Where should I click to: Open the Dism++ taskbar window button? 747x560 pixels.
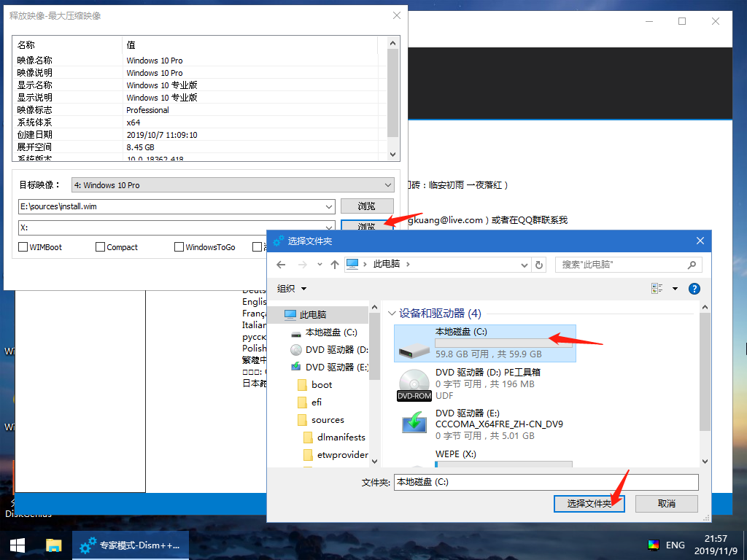pos(130,545)
